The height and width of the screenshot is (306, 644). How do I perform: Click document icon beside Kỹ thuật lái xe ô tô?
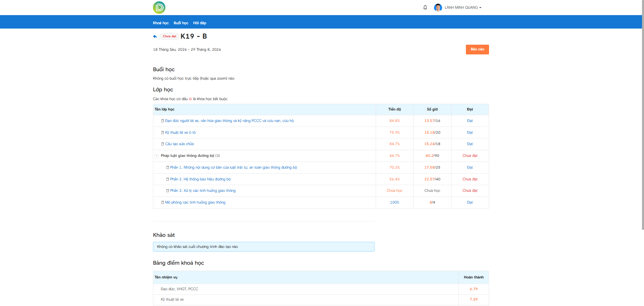[x=163, y=133]
